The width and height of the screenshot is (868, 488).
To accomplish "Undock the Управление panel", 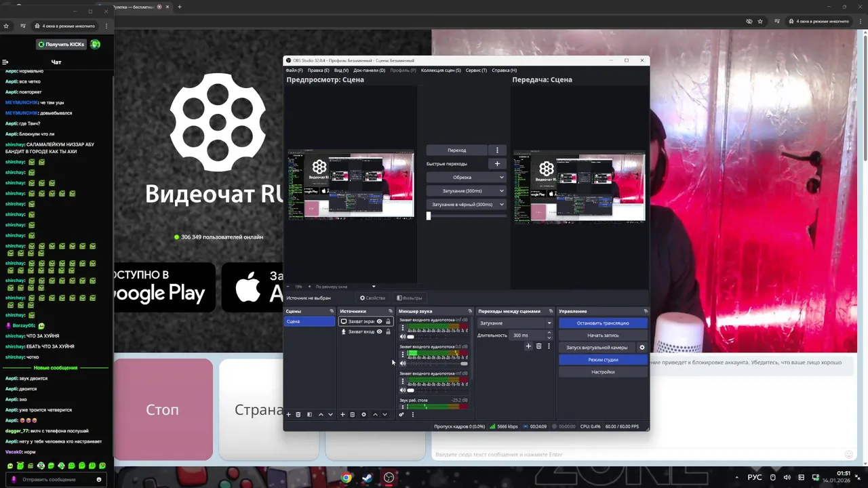I will pyautogui.click(x=646, y=311).
